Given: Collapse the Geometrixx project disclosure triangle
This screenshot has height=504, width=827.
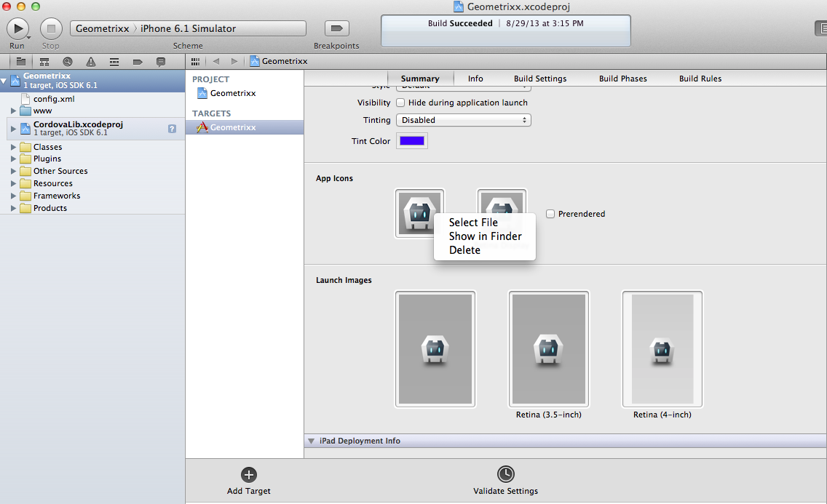Looking at the screenshot, I should pyautogui.click(x=4, y=81).
